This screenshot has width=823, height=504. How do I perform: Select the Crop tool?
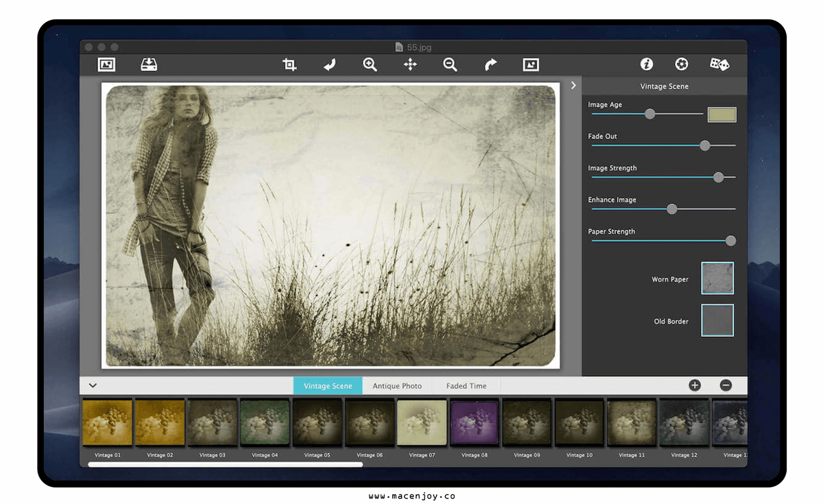(x=289, y=64)
